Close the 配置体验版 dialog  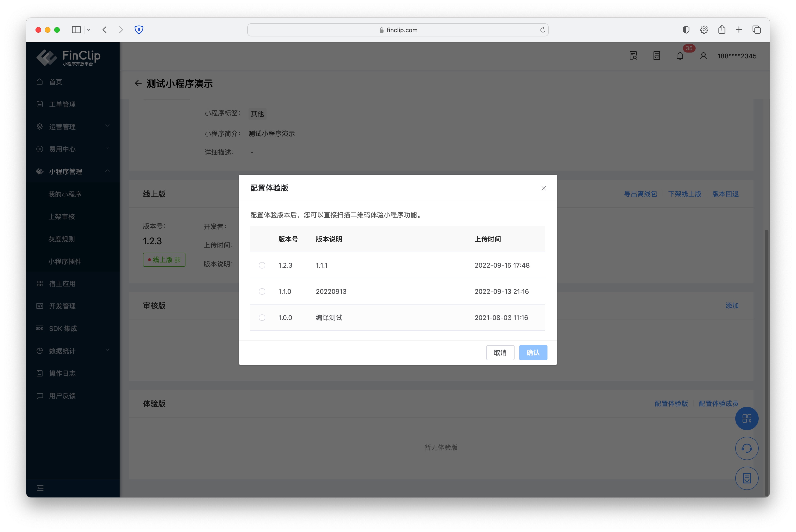click(544, 188)
